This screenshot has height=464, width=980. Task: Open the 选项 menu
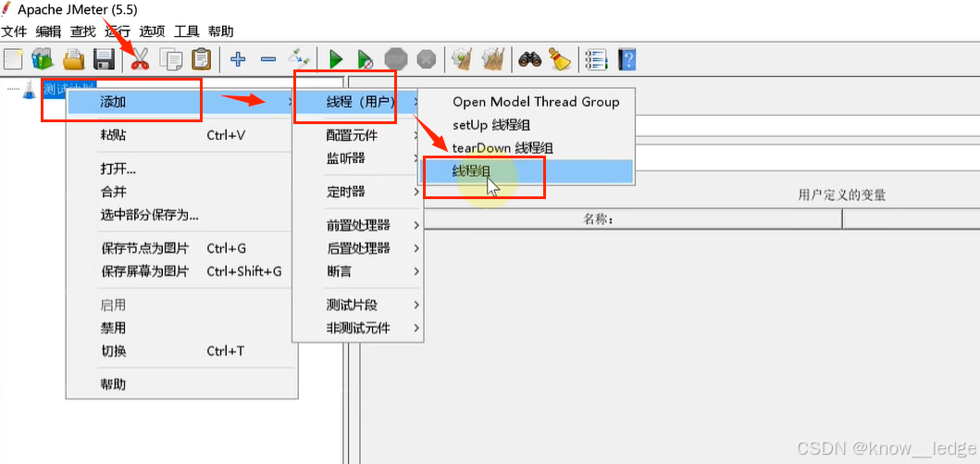[152, 31]
